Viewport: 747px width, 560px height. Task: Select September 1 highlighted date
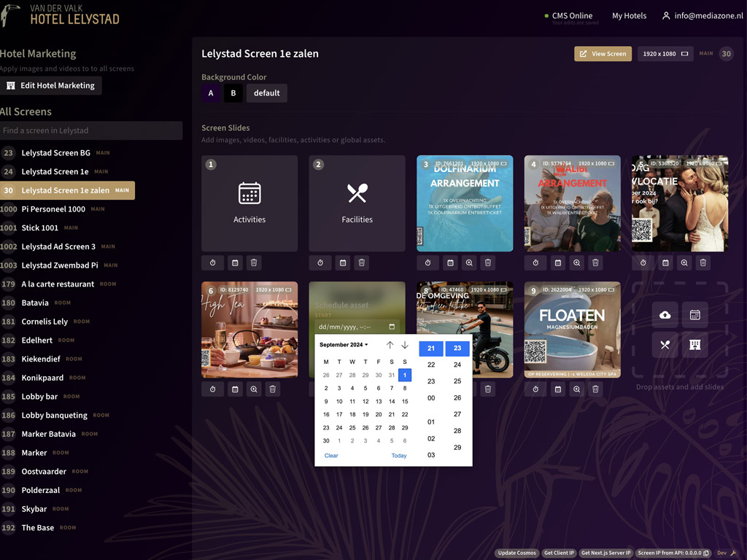(405, 376)
